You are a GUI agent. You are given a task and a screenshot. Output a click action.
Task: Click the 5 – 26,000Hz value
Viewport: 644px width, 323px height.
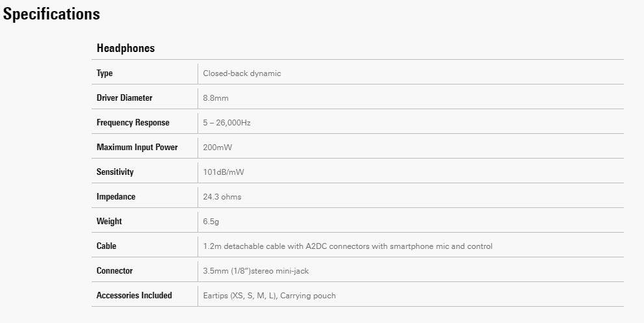(227, 123)
